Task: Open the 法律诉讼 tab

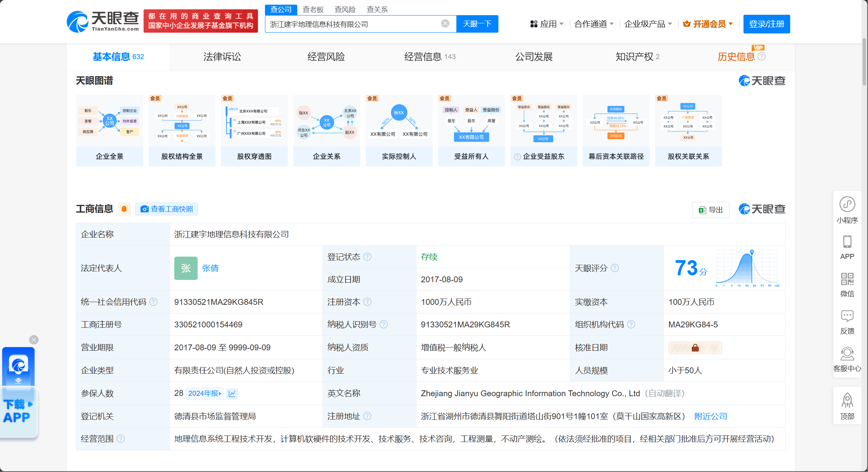Action: pyautogui.click(x=222, y=57)
